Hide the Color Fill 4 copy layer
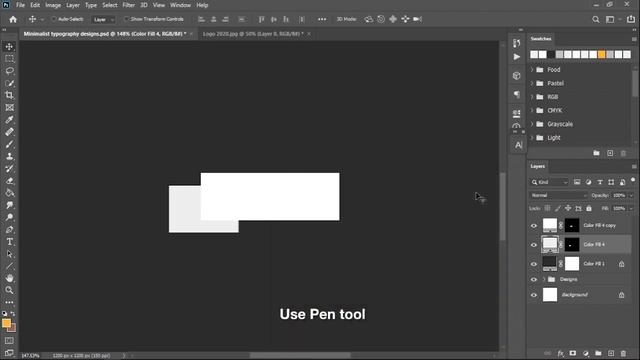This screenshot has height=360, width=640. point(534,226)
